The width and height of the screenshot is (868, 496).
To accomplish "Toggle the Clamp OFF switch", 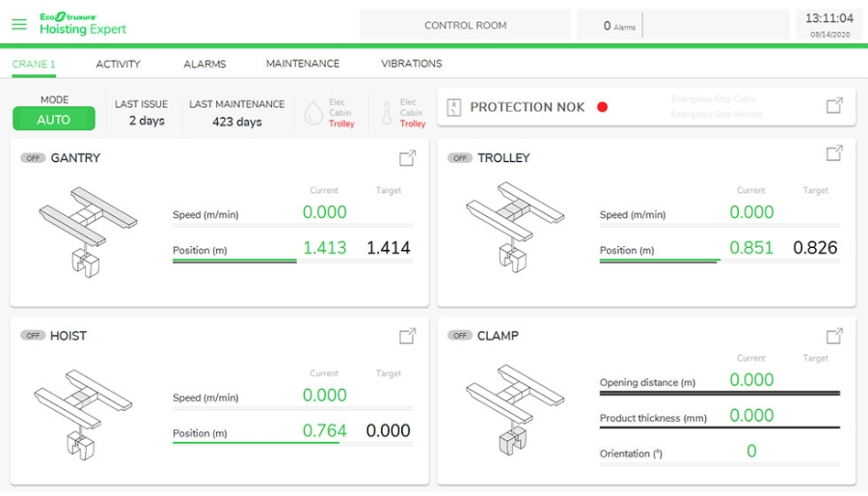I will [x=460, y=336].
